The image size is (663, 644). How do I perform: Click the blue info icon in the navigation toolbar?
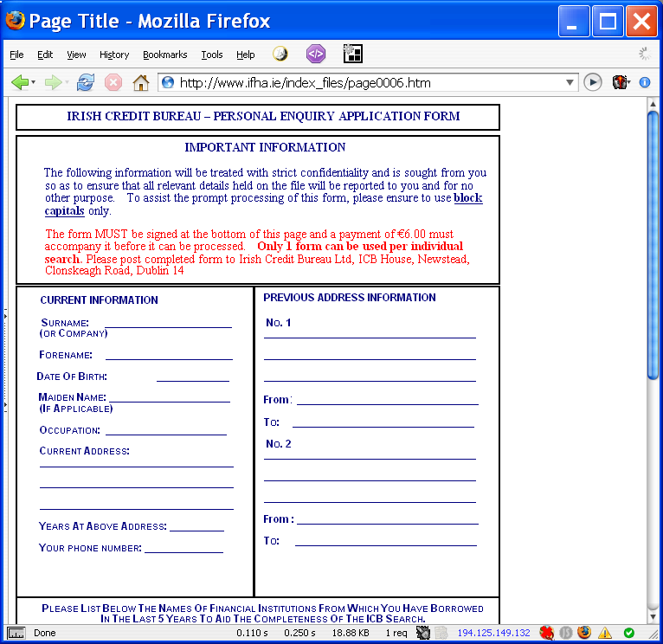[645, 82]
